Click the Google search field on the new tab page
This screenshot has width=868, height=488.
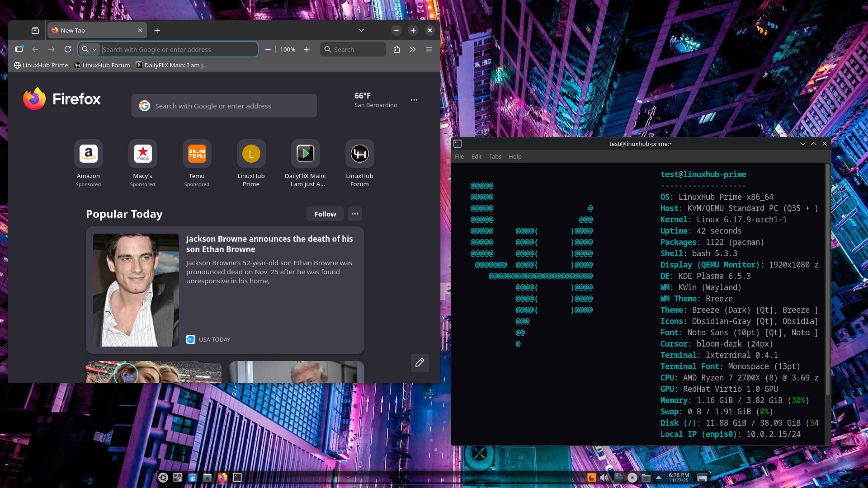[224, 106]
